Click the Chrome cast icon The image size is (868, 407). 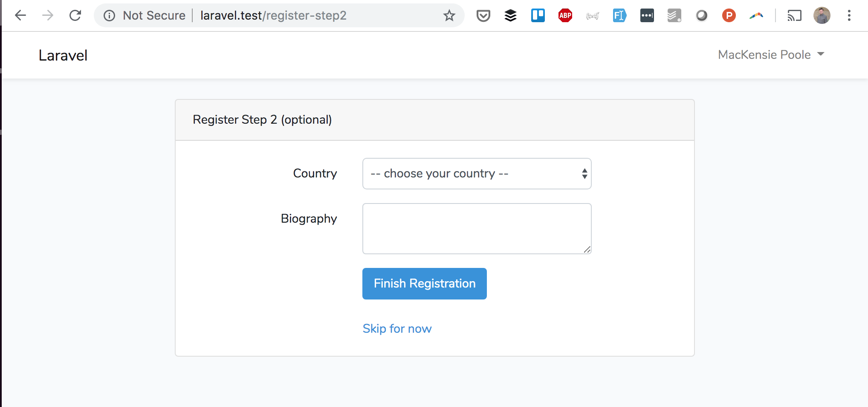click(x=794, y=15)
